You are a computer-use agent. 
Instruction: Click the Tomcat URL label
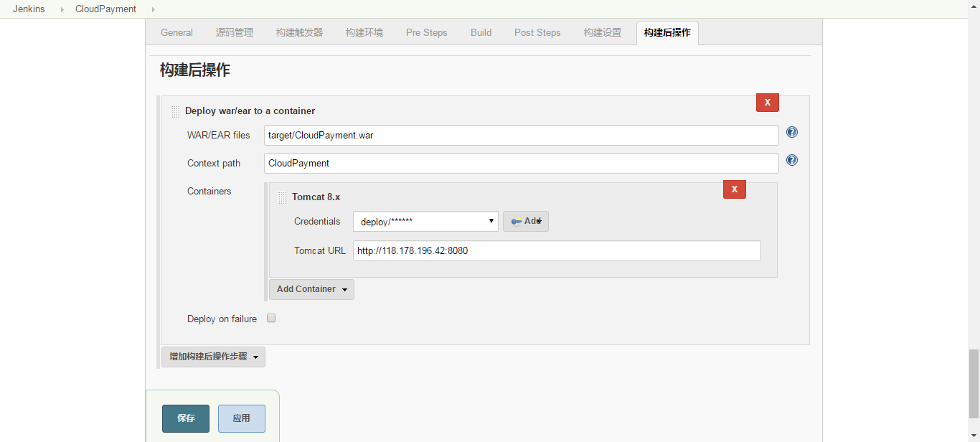pos(320,250)
